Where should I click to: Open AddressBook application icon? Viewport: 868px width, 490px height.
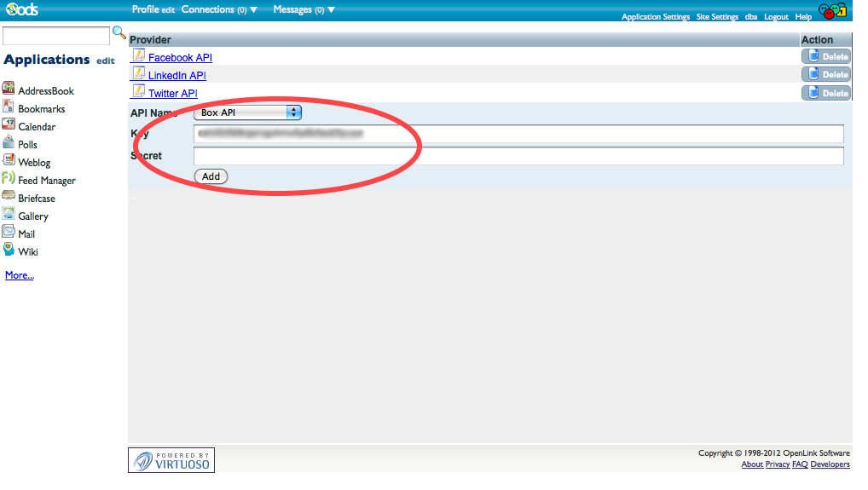tap(9, 89)
